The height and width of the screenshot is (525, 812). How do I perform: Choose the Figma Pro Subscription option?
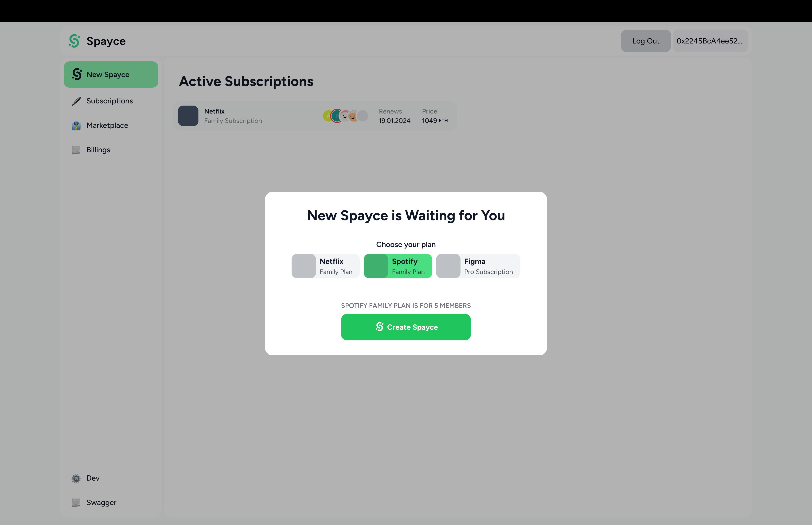pos(478,266)
